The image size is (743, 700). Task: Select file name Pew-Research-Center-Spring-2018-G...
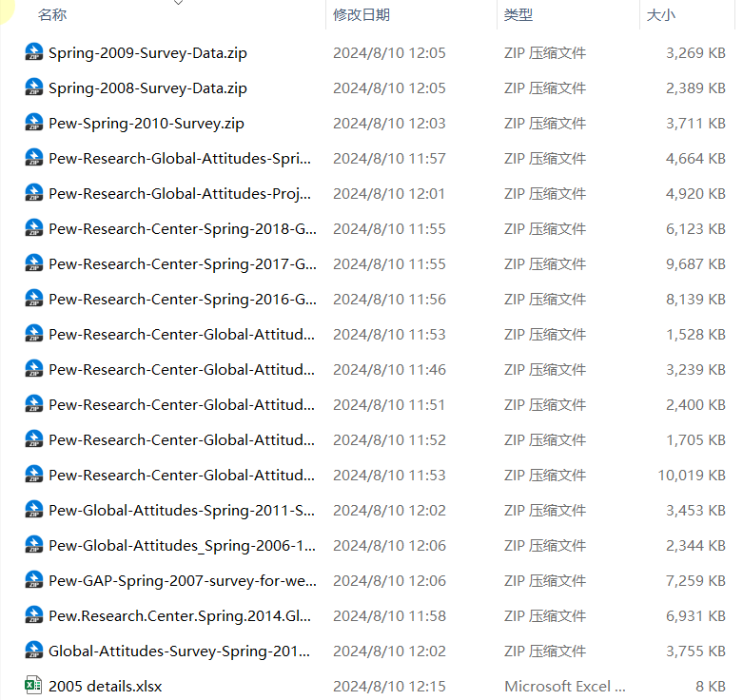tap(183, 229)
